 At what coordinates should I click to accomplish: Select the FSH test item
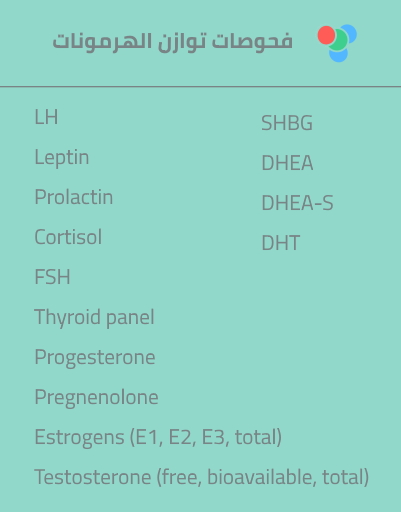click(52, 277)
